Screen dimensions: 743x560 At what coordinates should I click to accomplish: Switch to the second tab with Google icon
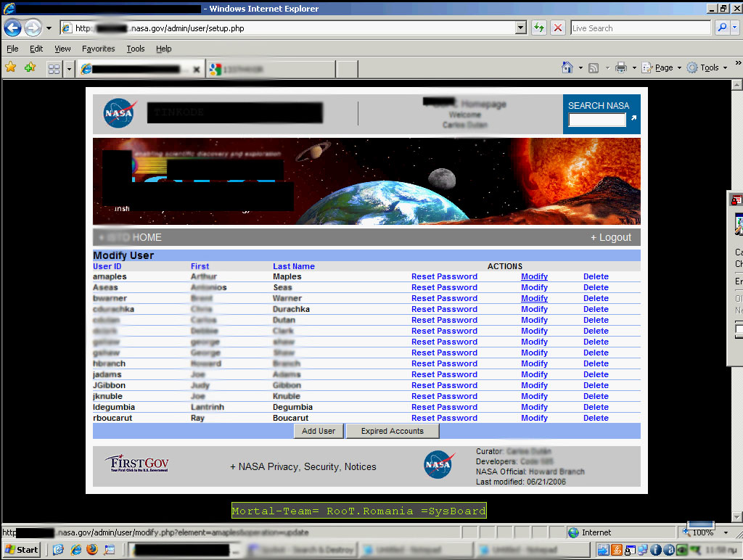[271, 69]
